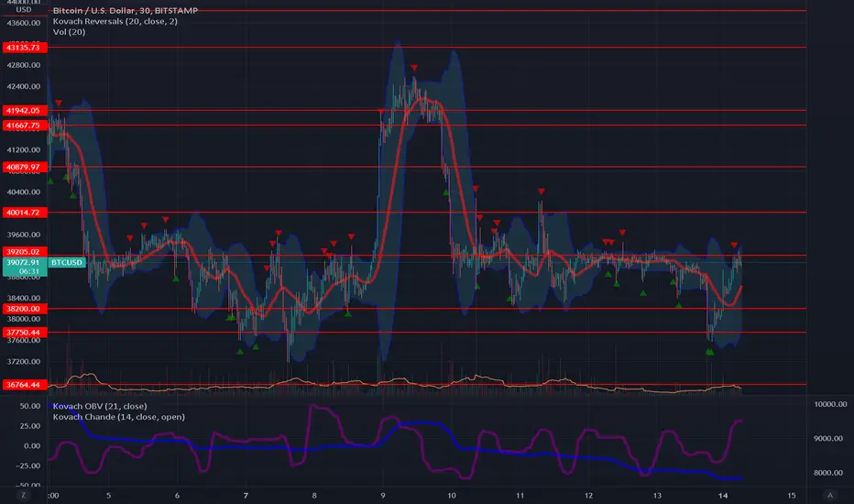The image size is (854, 504).
Task: Click the 38200.00 red price level label
Action: tap(25, 309)
